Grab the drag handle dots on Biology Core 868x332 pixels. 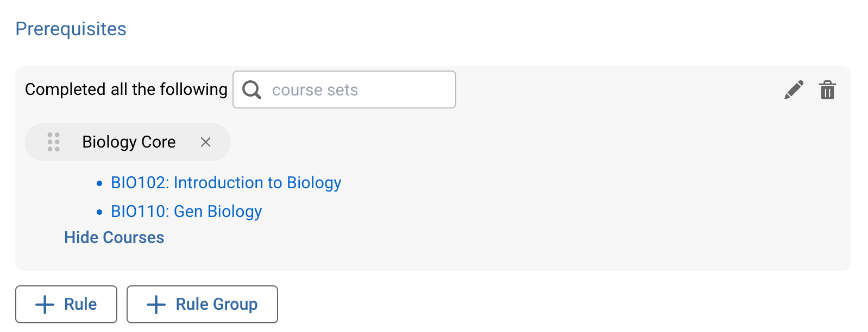[53, 142]
